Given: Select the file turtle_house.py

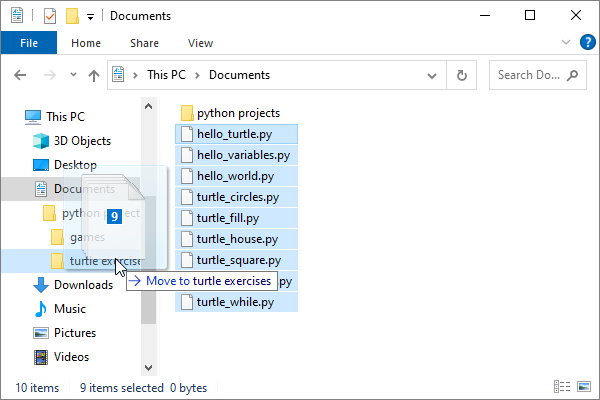Looking at the screenshot, I should coord(236,239).
